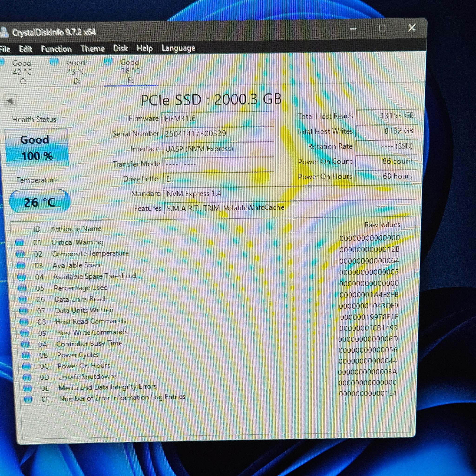Click raw value 00000001A4E8FB
This screenshot has height=476, width=476.
pos(369,295)
